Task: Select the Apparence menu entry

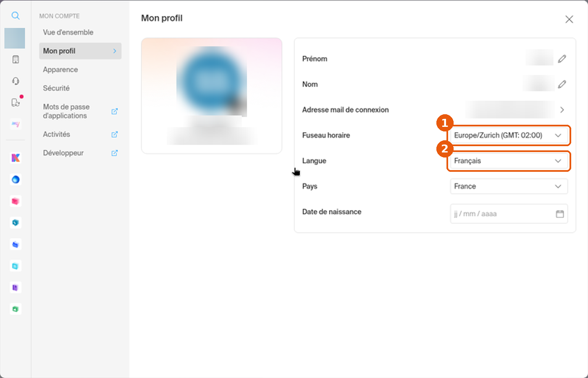Action: 60,70
